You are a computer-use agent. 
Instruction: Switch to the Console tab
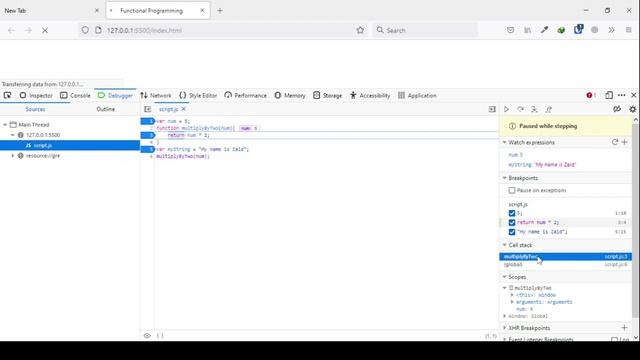(x=75, y=96)
